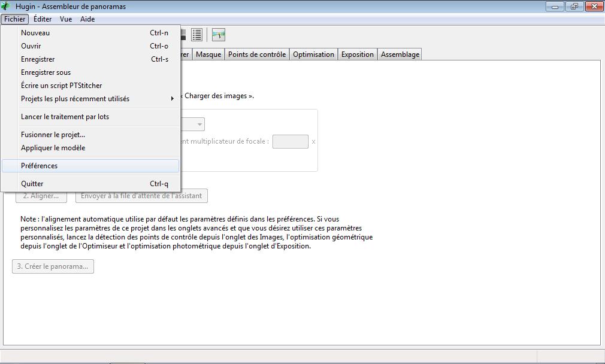Select Ouvrir from the Fichier menu
Screen dimensions: 605x364
pos(90,46)
